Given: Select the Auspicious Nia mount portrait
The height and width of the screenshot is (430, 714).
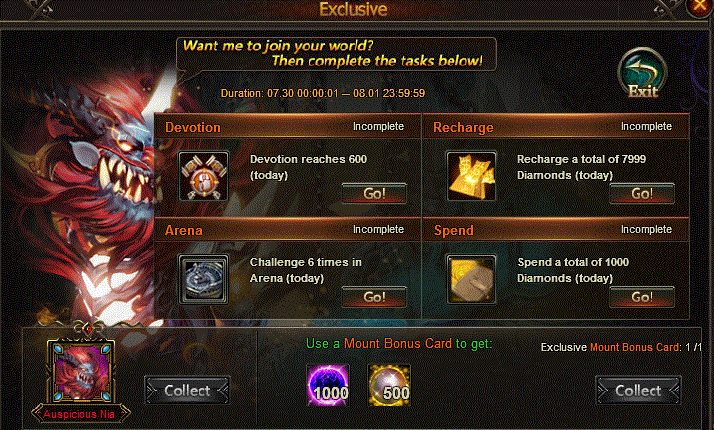Looking at the screenshot, I should point(81,371).
